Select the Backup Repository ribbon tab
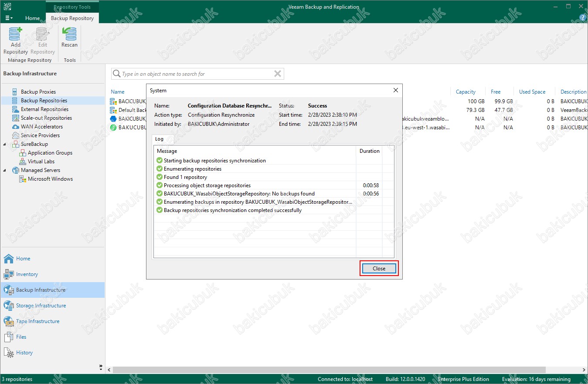The height and width of the screenshot is (384, 588). click(x=72, y=18)
